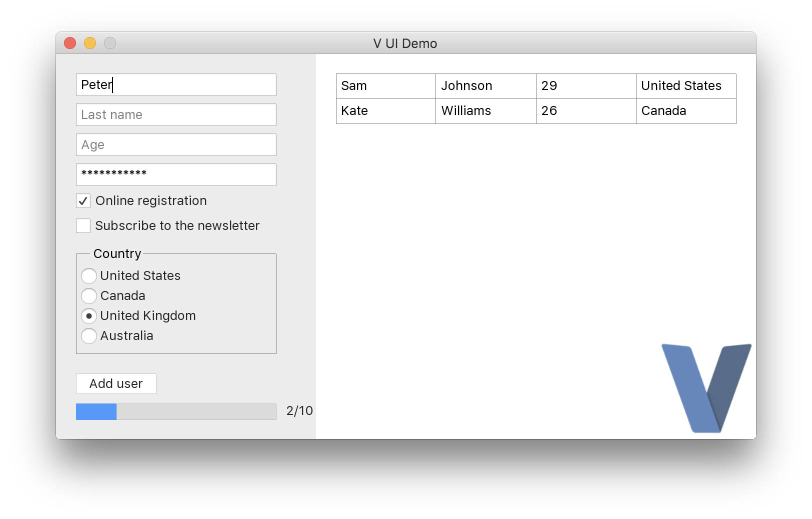Pick the Australia radio button
Viewport: 812px width, 519px height.
pyautogui.click(x=89, y=336)
